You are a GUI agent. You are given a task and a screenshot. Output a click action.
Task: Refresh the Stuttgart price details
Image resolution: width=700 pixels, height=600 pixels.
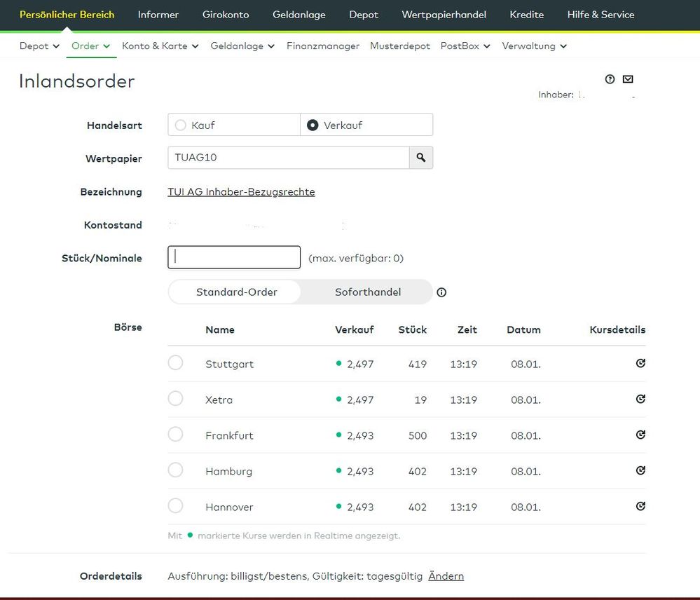point(640,363)
